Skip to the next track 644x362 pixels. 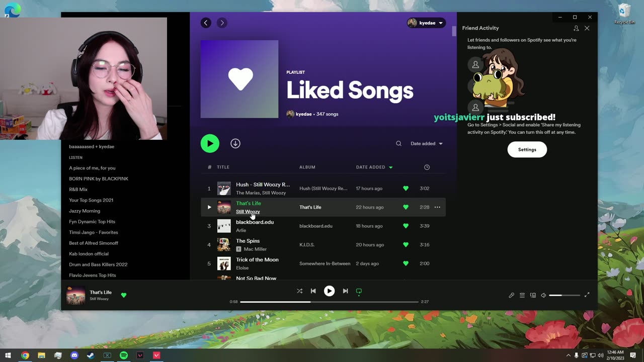[345, 291]
